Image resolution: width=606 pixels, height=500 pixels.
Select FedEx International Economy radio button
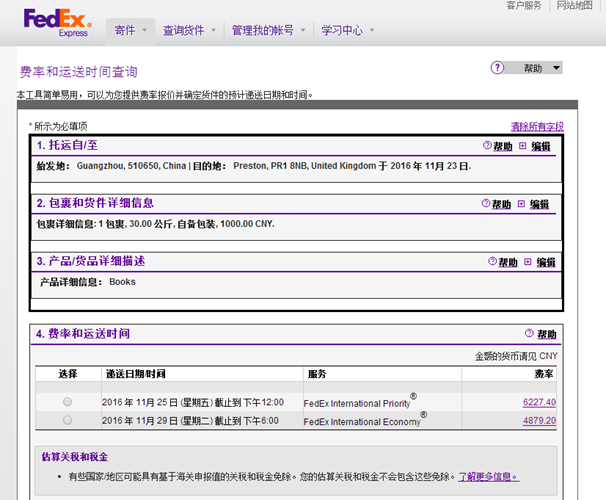point(67,420)
